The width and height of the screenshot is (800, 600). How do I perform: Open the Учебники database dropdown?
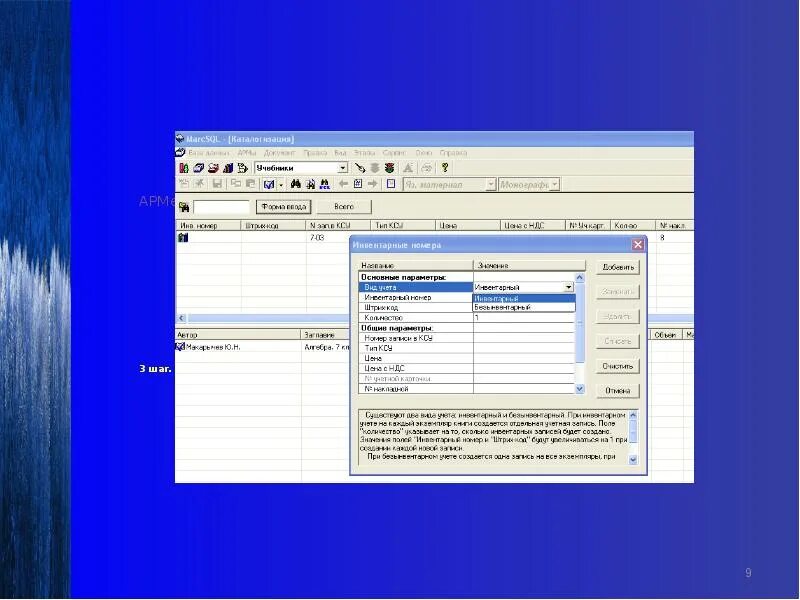coord(343,168)
